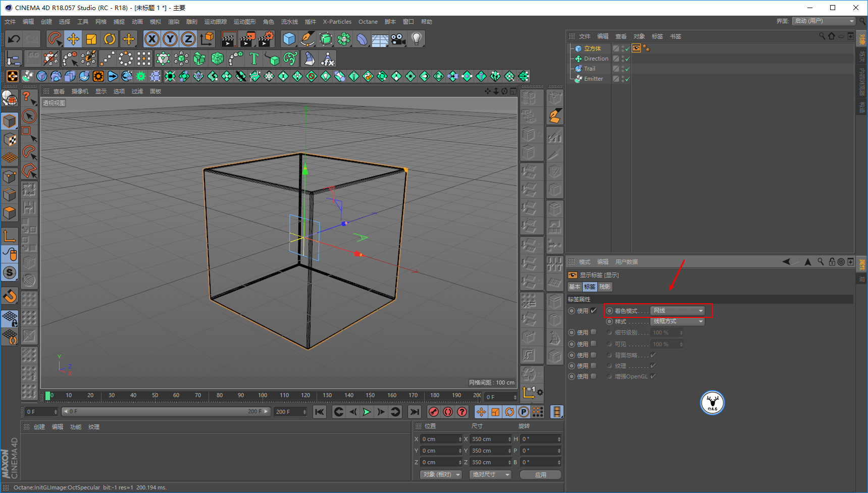Image resolution: width=868 pixels, height=493 pixels.
Task: Open the 着色模式 dropdown showing 网线
Action: (678, 311)
